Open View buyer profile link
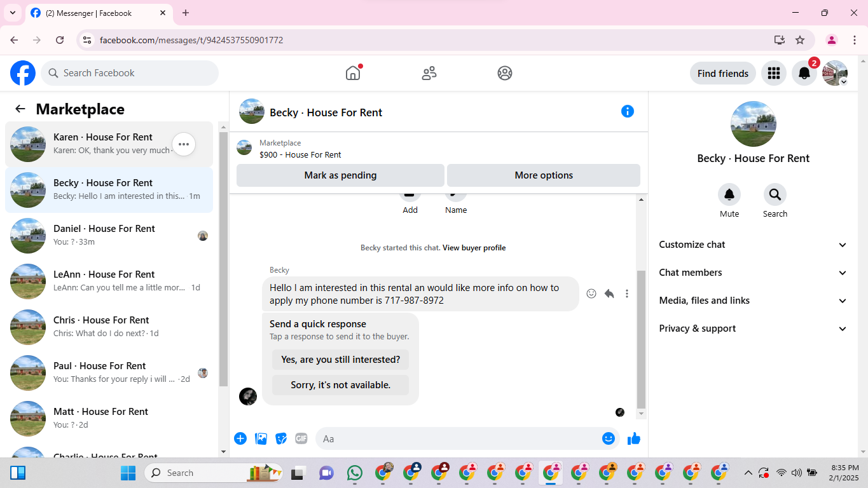Viewport: 868px width, 488px height. pos(474,248)
